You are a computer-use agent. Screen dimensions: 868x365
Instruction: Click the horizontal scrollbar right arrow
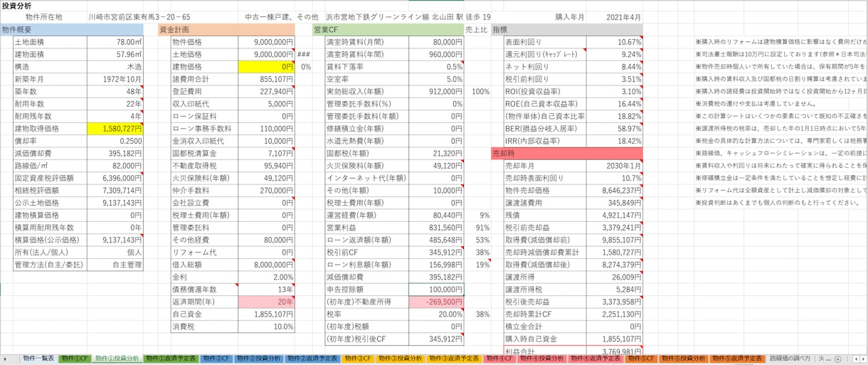(862, 359)
